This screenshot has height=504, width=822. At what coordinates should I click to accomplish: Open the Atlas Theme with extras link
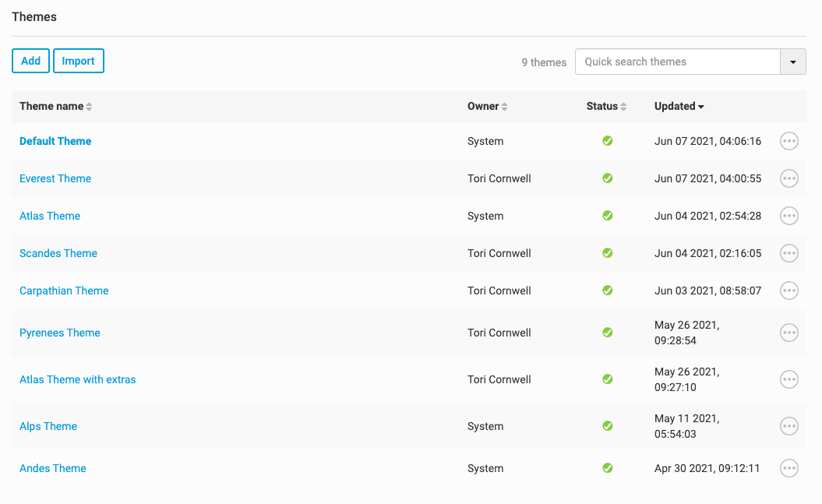[78, 379]
